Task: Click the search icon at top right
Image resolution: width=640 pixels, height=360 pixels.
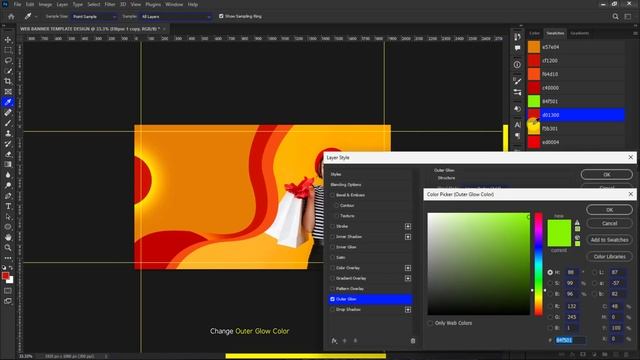Action: (x=615, y=16)
